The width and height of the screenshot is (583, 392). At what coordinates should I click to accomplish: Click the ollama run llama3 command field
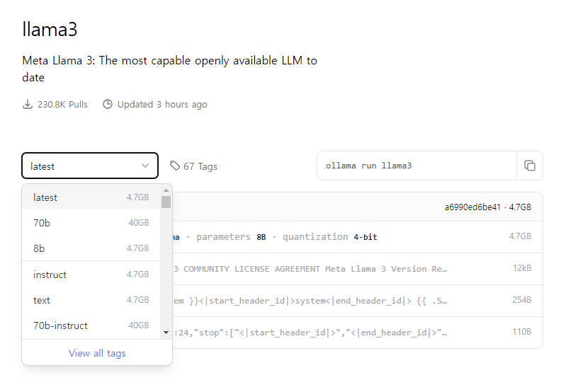coord(417,166)
